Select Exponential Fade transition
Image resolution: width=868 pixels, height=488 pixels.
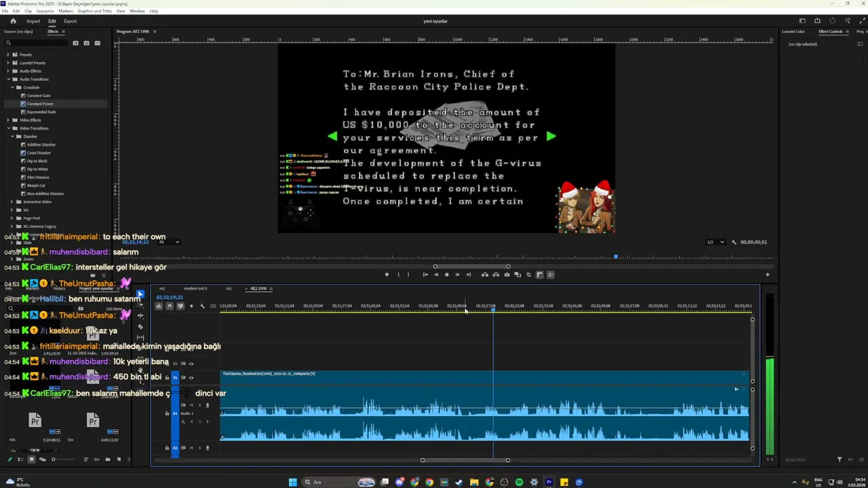click(41, 112)
